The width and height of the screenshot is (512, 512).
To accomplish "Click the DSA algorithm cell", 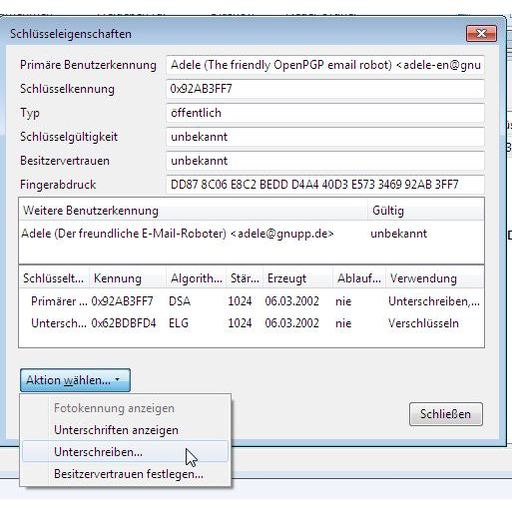I will click(x=179, y=301).
